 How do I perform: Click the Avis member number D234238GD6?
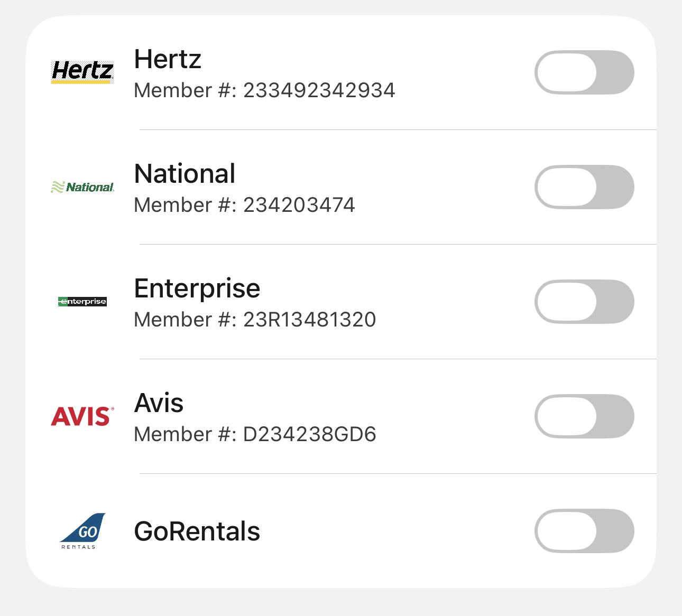click(x=255, y=434)
